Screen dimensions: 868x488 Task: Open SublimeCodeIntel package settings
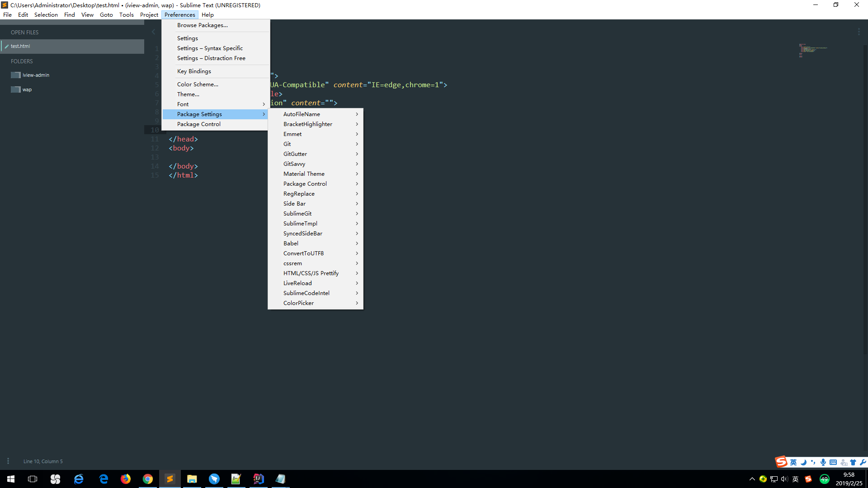[x=316, y=293]
